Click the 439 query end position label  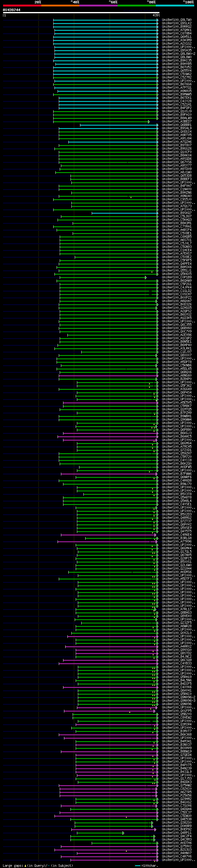pyautogui.click(x=155, y=15)
